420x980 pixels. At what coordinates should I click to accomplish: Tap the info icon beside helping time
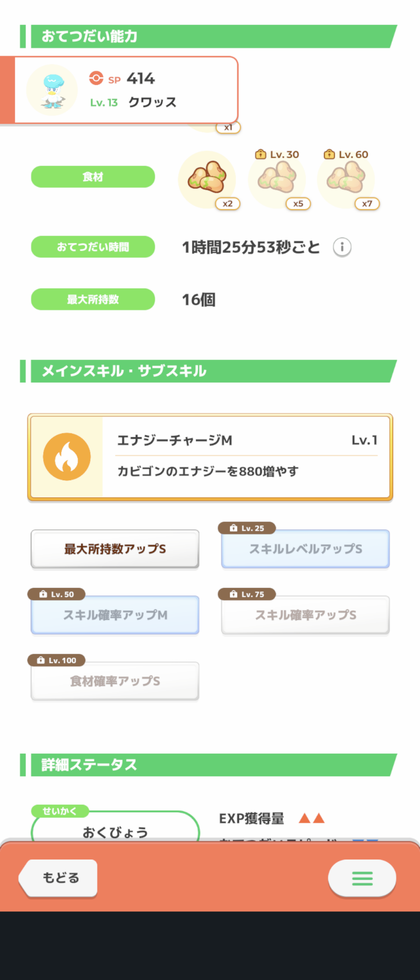[x=342, y=247]
